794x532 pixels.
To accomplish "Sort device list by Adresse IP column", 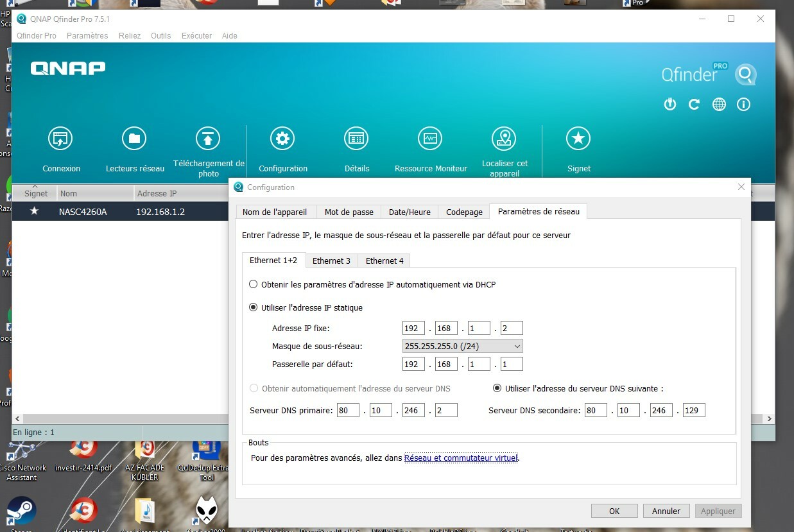I will coord(182,193).
